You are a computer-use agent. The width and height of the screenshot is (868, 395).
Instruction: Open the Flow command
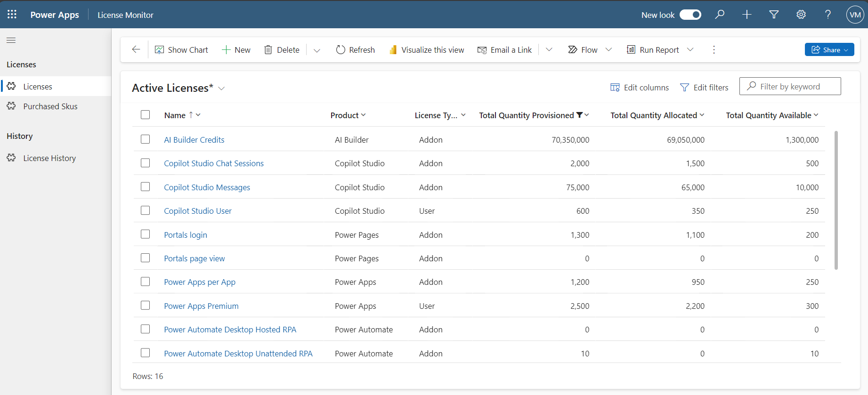tap(583, 50)
